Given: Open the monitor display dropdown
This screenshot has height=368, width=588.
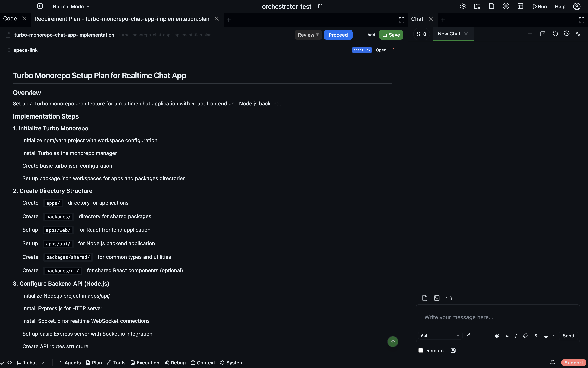Looking at the screenshot, I should tap(549, 336).
